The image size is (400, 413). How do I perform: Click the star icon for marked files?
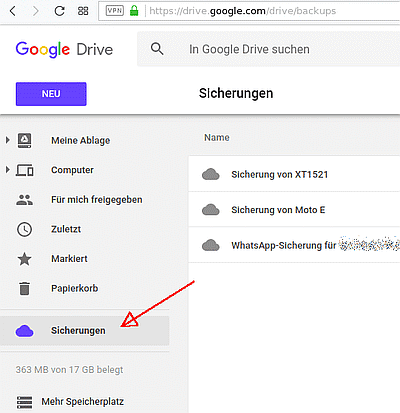(25, 259)
